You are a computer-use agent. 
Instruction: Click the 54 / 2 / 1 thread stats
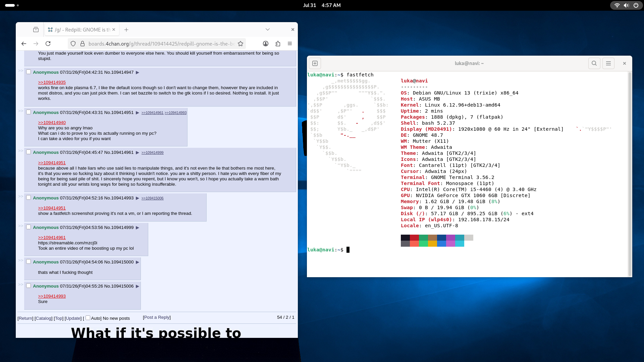click(x=286, y=317)
